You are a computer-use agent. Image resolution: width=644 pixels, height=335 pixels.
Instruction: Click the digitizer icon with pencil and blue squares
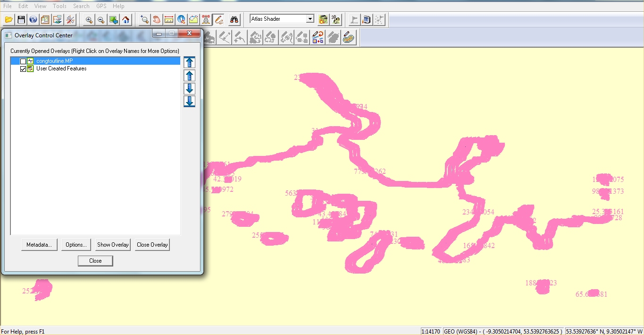click(x=318, y=37)
